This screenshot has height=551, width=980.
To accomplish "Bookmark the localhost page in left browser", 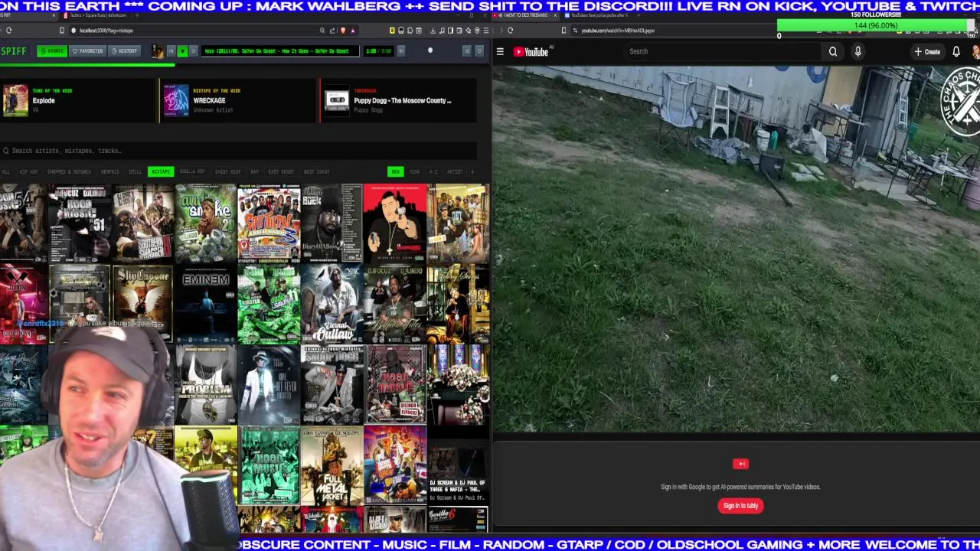I will click(x=61, y=31).
